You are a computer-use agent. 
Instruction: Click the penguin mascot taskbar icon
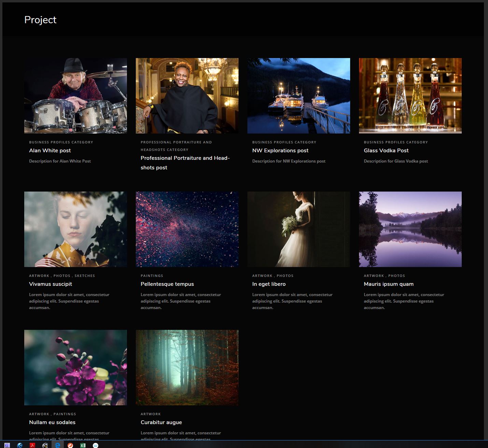pos(45,445)
